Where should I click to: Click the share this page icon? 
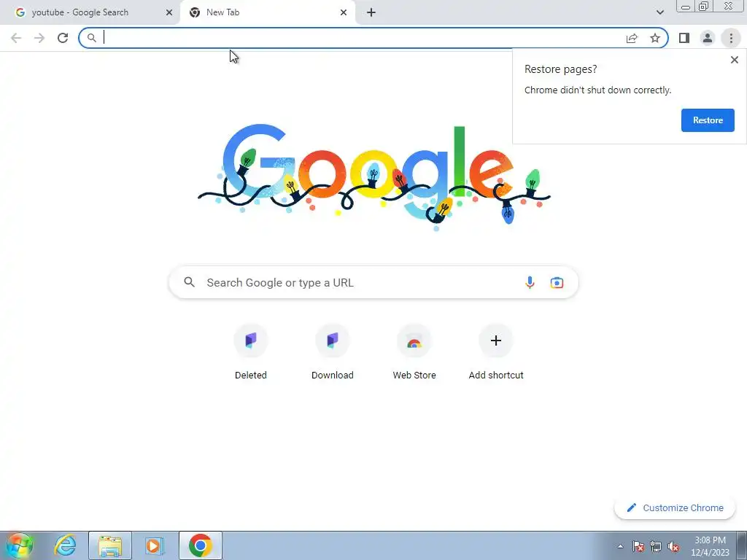(632, 38)
